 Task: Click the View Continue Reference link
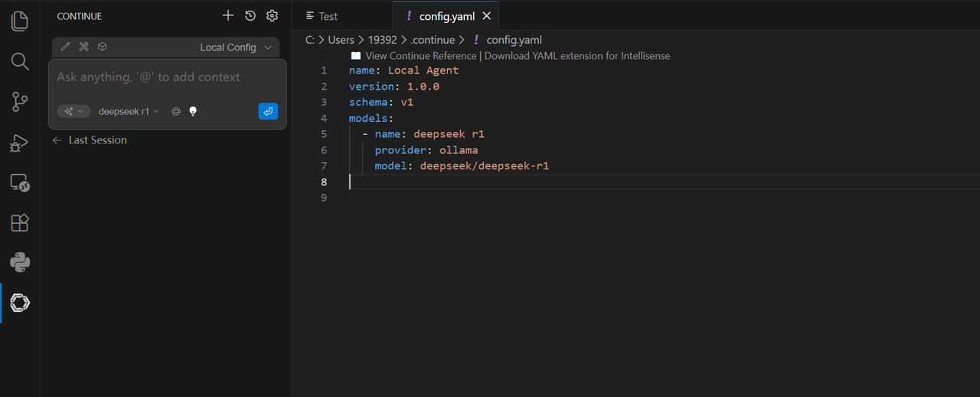[421, 56]
